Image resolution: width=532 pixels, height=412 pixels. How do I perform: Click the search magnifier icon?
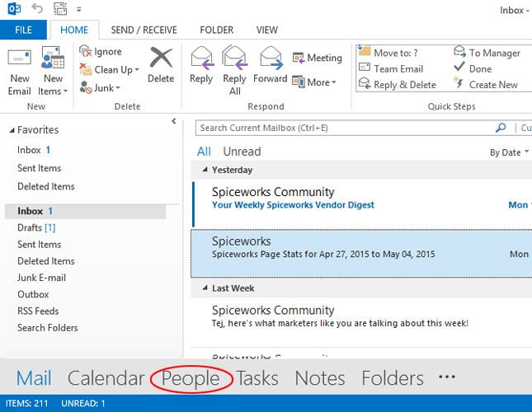[x=501, y=128]
